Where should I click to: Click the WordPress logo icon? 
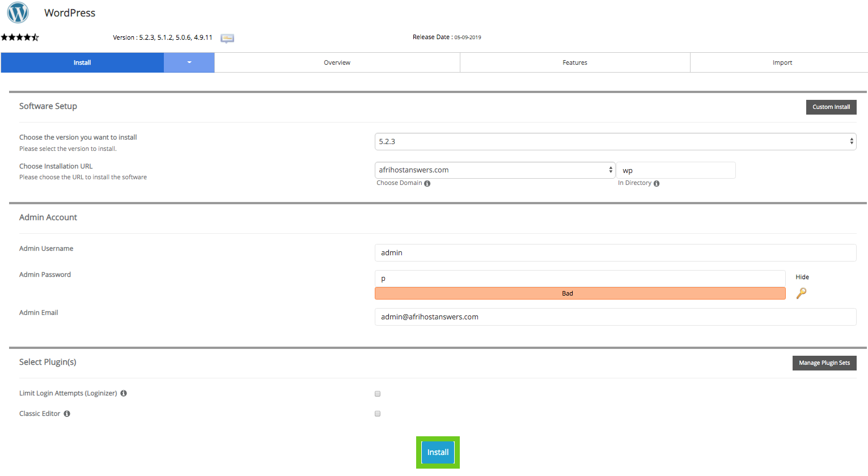tap(18, 12)
